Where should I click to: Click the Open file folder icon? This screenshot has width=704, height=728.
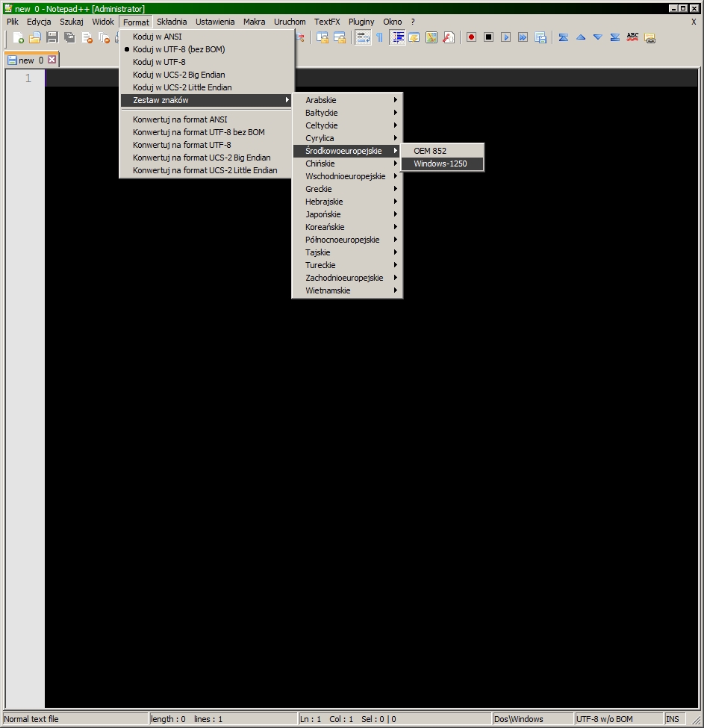(35, 37)
